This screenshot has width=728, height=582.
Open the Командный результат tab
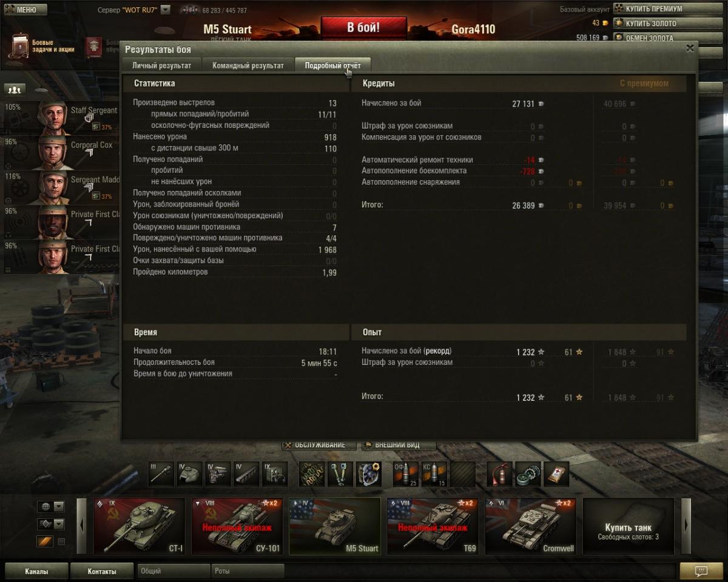coord(248,65)
